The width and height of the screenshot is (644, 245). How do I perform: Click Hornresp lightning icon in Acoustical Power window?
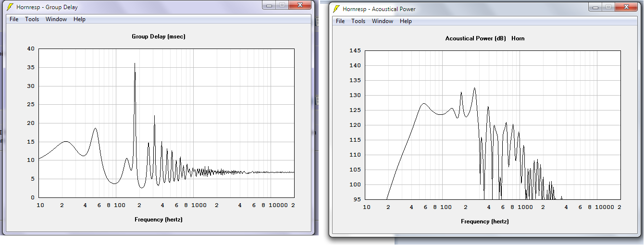pyautogui.click(x=336, y=9)
